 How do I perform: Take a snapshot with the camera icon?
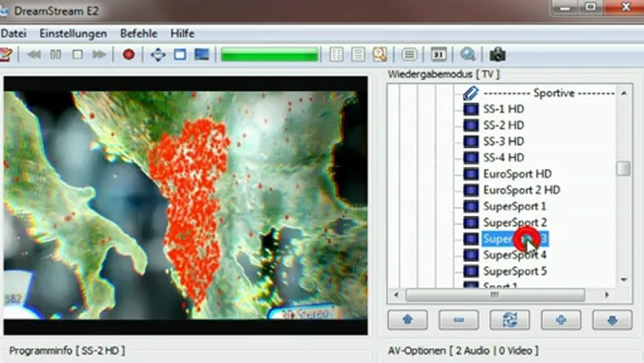pyautogui.click(x=497, y=54)
